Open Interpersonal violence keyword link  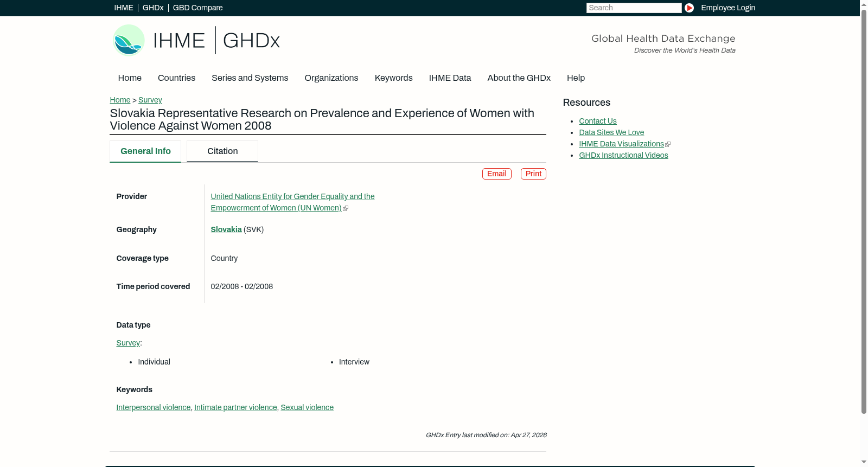click(154, 407)
